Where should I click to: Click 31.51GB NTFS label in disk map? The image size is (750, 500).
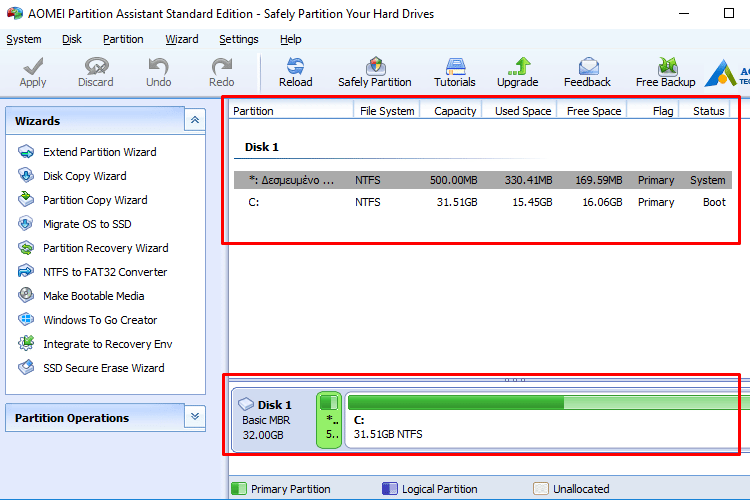(x=388, y=434)
